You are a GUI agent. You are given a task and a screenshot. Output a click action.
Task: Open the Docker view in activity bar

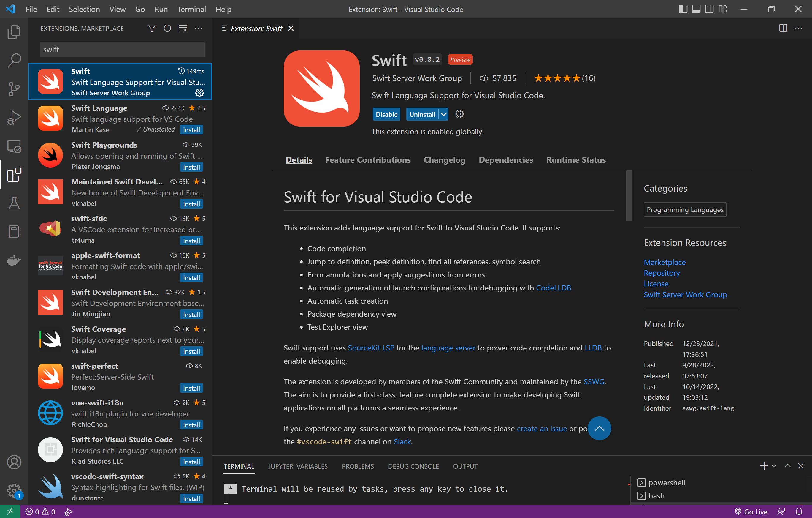click(14, 260)
